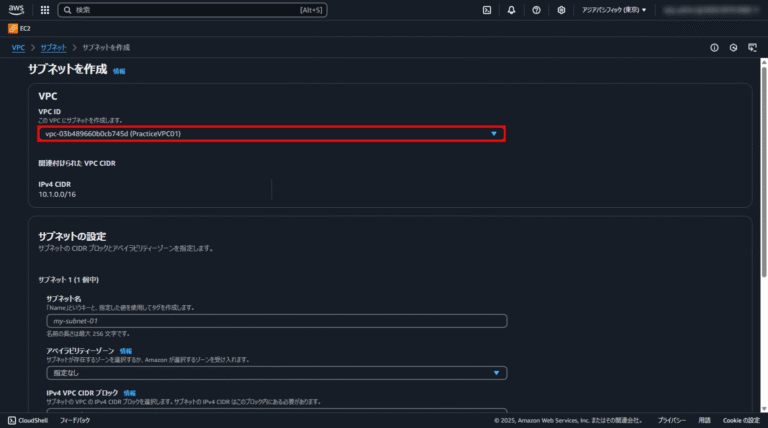Go to VPC in the breadcrumb

(18, 47)
